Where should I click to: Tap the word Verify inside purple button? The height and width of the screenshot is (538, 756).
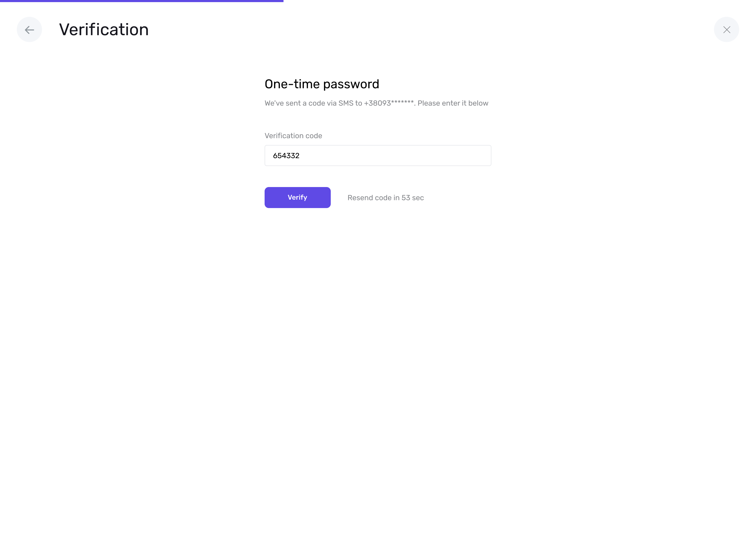coord(297,198)
